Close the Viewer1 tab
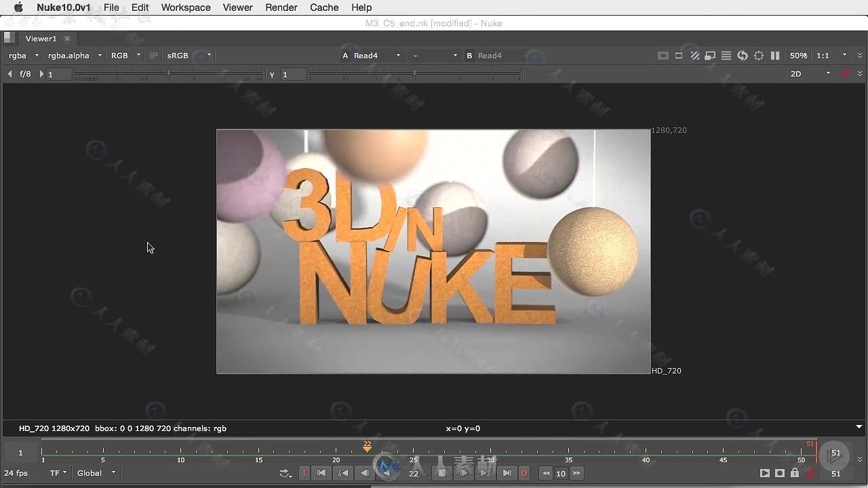Image resolution: width=868 pixels, height=488 pixels. point(67,39)
